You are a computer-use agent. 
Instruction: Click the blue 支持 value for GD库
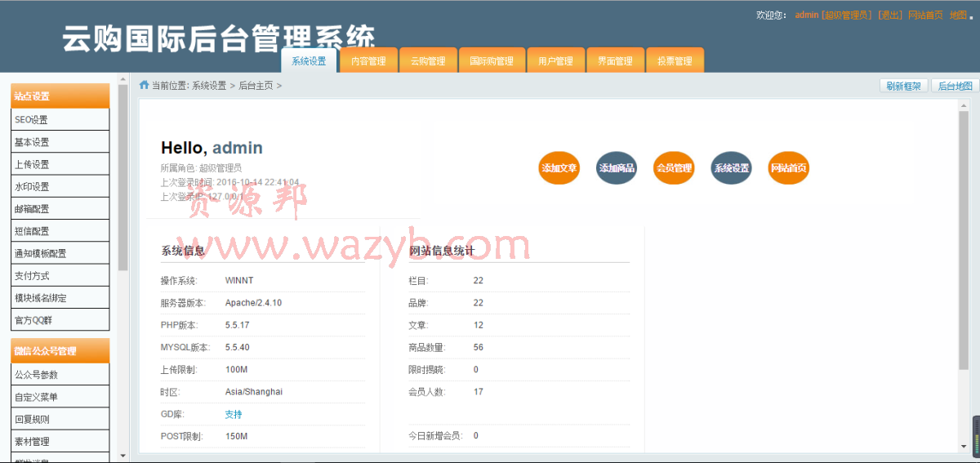234,414
